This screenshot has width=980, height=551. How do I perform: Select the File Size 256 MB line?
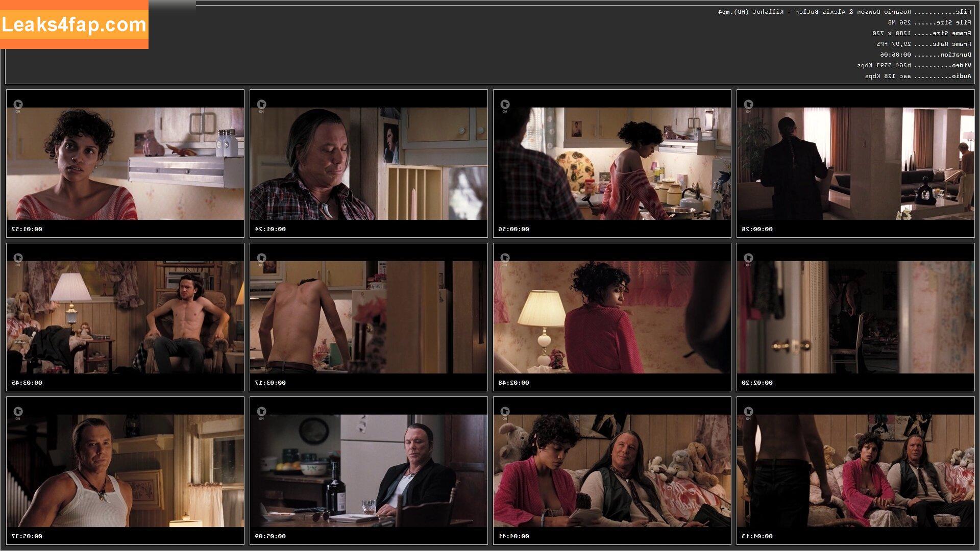(929, 22)
